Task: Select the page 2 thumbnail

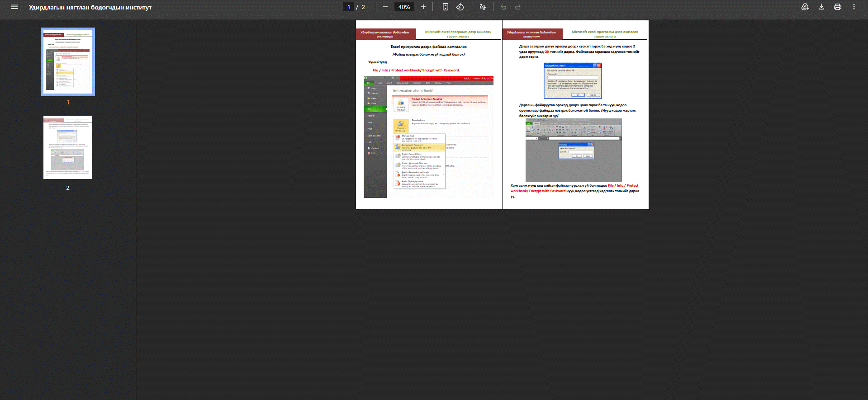Action: tap(68, 147)
